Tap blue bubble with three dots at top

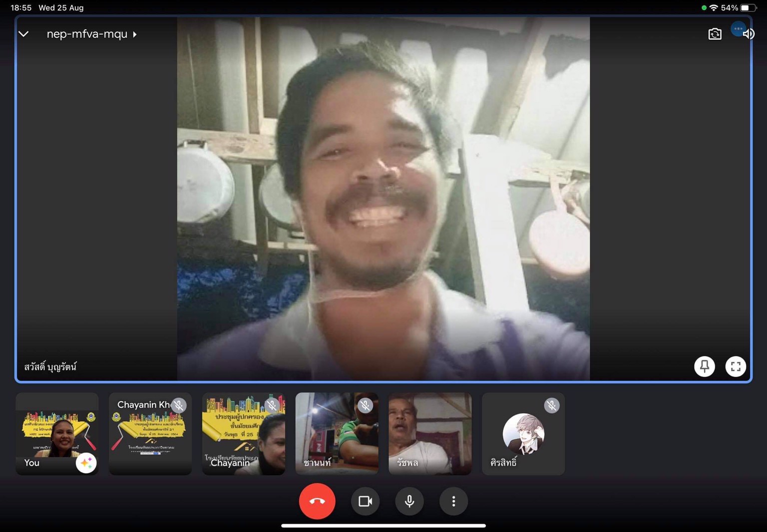point(738,28)
